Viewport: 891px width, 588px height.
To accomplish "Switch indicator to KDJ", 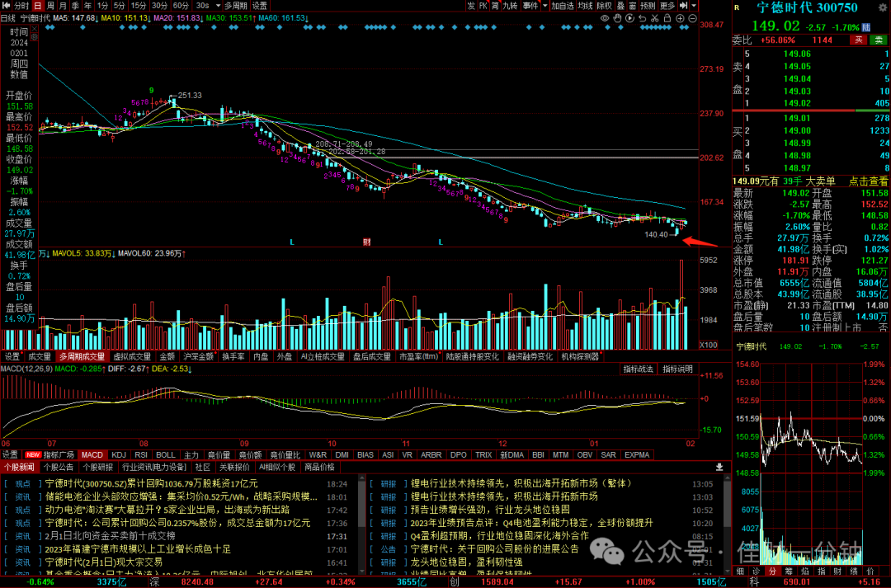I will click(119, 455).
